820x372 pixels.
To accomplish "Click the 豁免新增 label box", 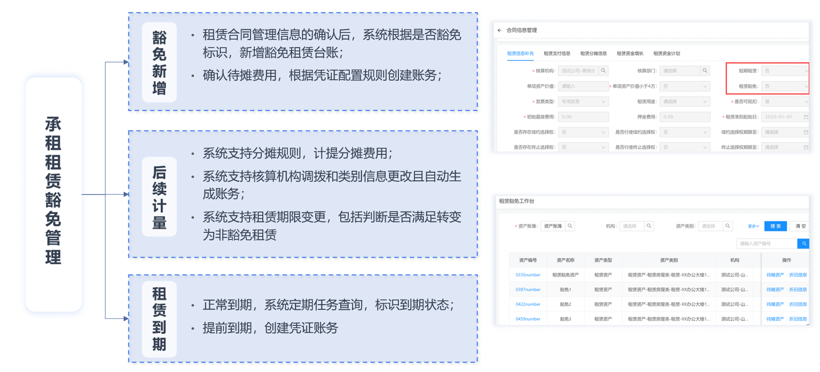I will 159,62.
